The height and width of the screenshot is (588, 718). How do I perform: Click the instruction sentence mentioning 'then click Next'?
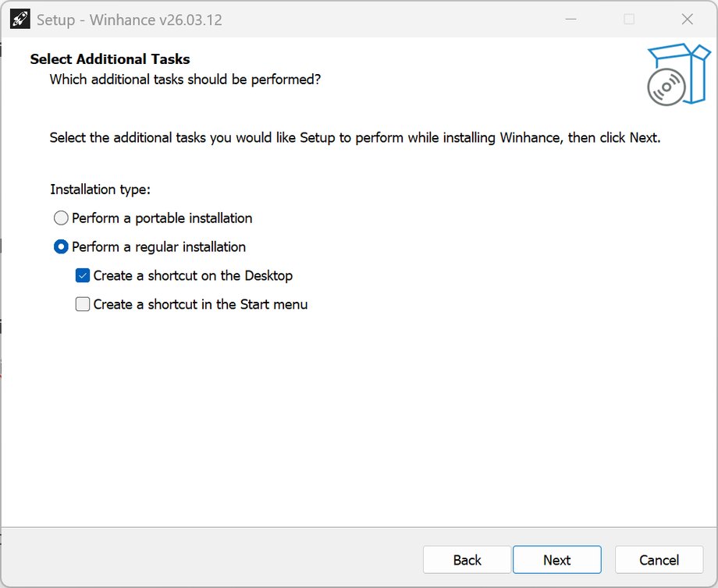pos(355,138)
